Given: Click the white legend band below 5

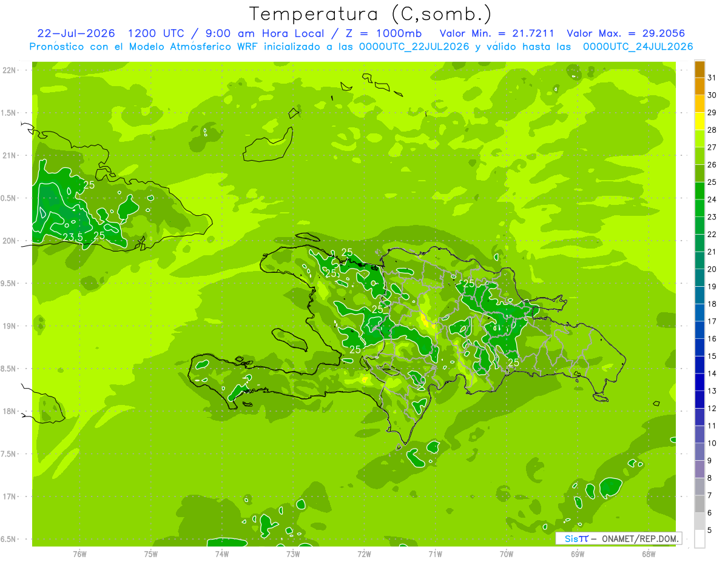Looking at the screenshot, I should tap(699, 538).
